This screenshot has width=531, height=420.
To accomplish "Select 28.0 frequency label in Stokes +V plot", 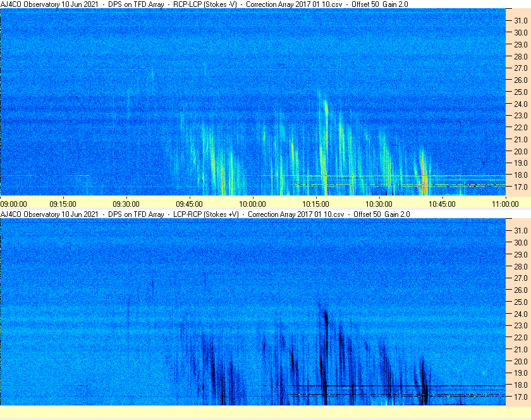I will [521, 266].
